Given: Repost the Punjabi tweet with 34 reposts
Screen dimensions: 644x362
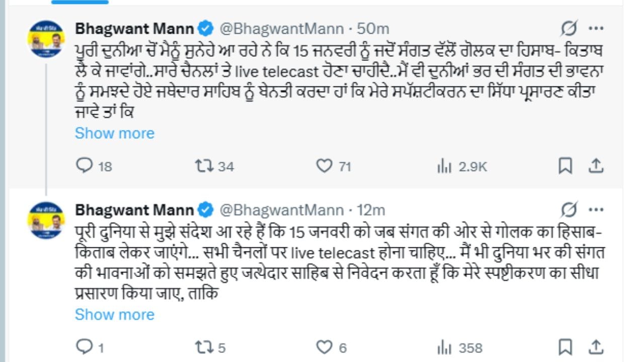Looking at the screenshot, I should point(203,166).
